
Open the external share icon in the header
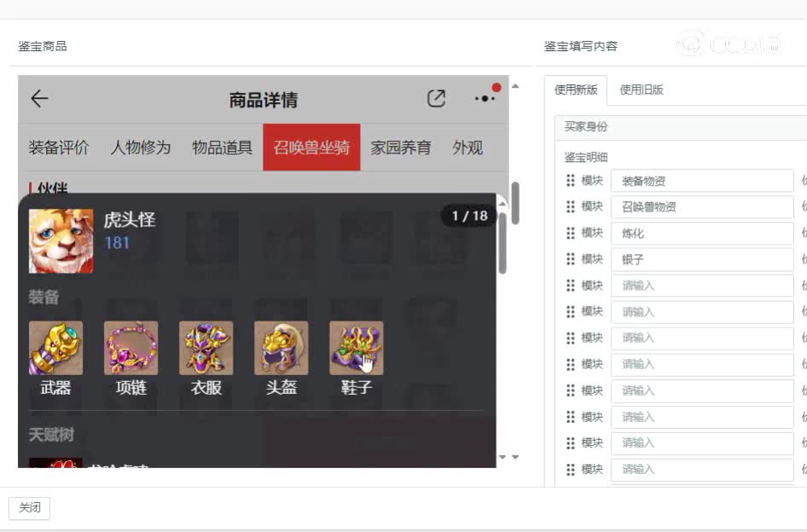pos(436,98)
